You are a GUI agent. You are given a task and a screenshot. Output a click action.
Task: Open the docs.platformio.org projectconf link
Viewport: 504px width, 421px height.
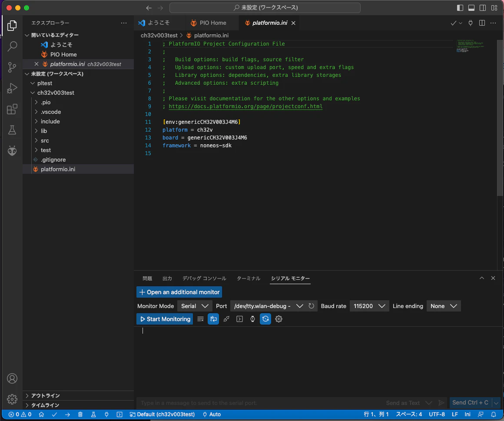pyautogui.click(x=245, y=106)
